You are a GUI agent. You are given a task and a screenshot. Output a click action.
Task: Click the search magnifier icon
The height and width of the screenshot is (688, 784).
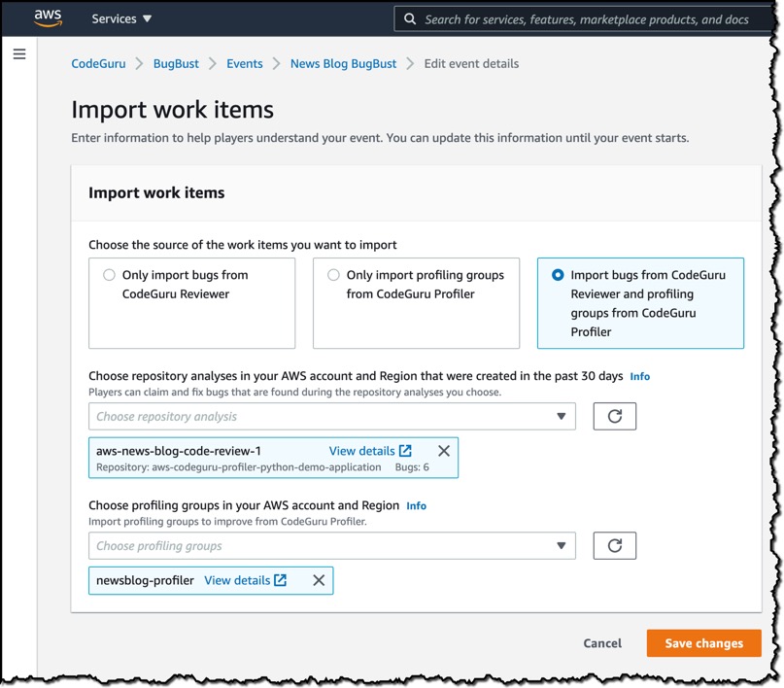[410, 19]
